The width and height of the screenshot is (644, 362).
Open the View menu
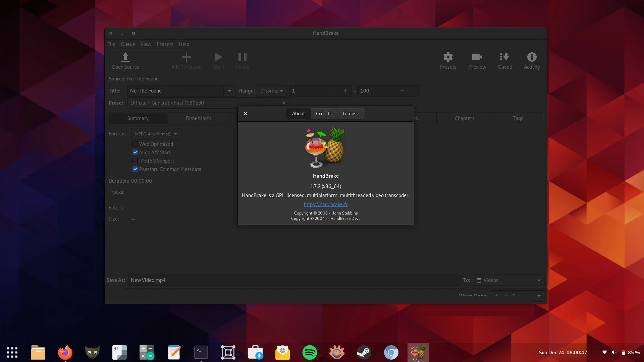click(x=146, y=44)
